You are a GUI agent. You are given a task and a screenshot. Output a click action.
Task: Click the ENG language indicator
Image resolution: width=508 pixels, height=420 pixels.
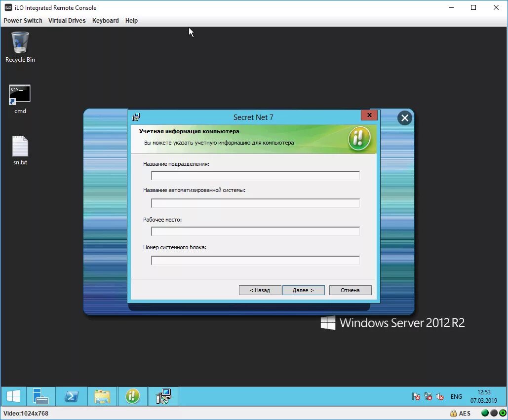(x=456, y=396)
